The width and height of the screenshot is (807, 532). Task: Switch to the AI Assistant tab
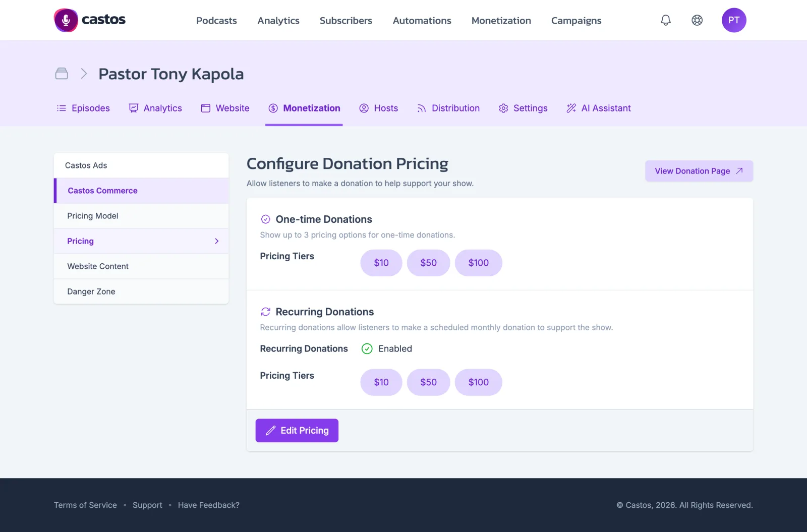pyautogui.click(x=599, y=108)
